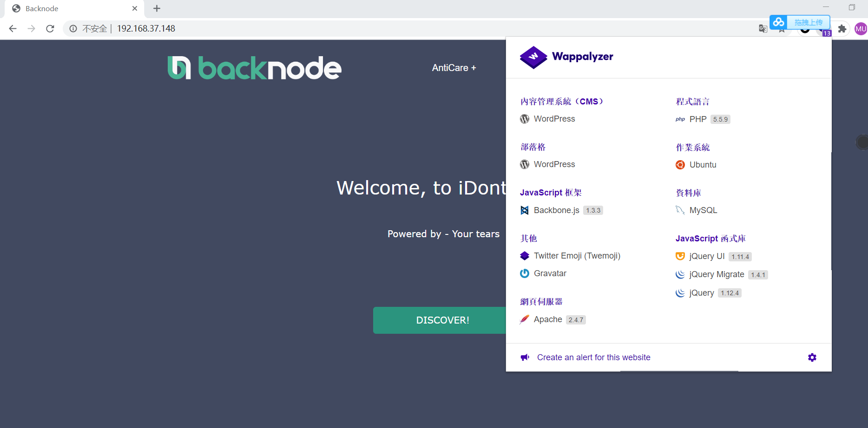Click the forward navigation arrow

(x=32, y=29)
